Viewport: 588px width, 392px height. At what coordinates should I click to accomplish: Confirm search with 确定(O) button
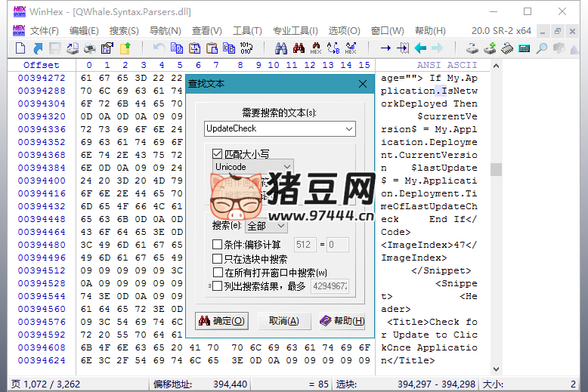coord(221,321)
